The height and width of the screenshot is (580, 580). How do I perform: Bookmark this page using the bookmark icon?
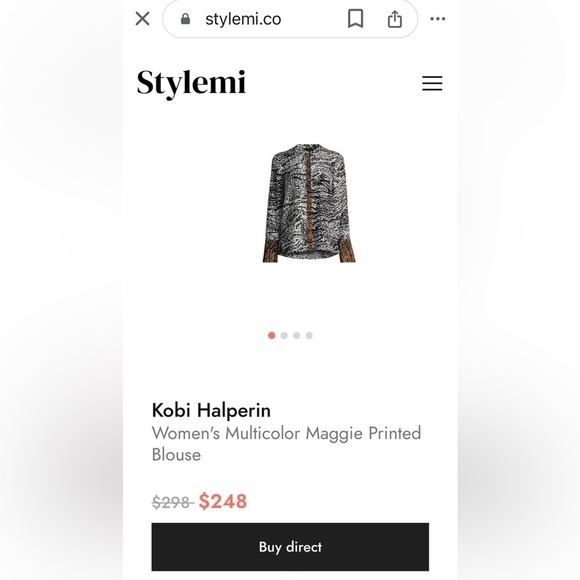pos(355,19)
